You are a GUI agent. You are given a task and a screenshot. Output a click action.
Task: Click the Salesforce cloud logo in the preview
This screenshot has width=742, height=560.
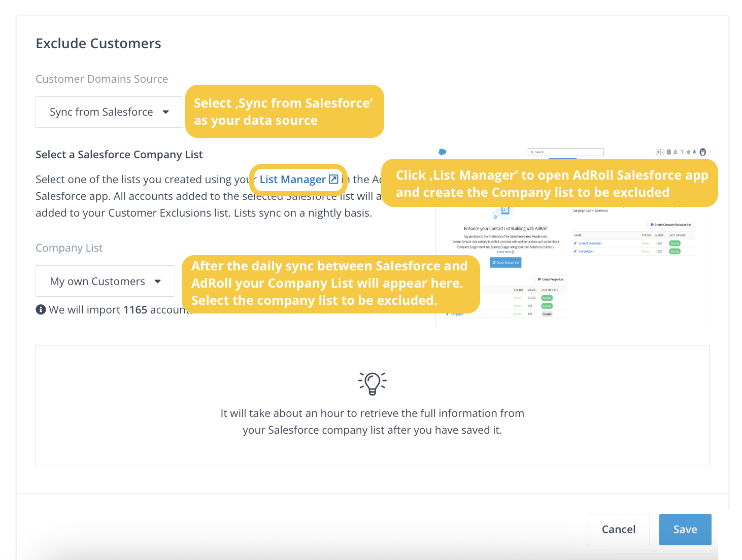[443, 152]
